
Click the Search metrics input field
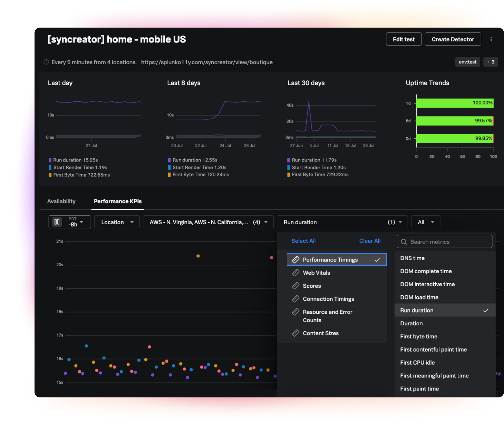[x=444, y=241]
